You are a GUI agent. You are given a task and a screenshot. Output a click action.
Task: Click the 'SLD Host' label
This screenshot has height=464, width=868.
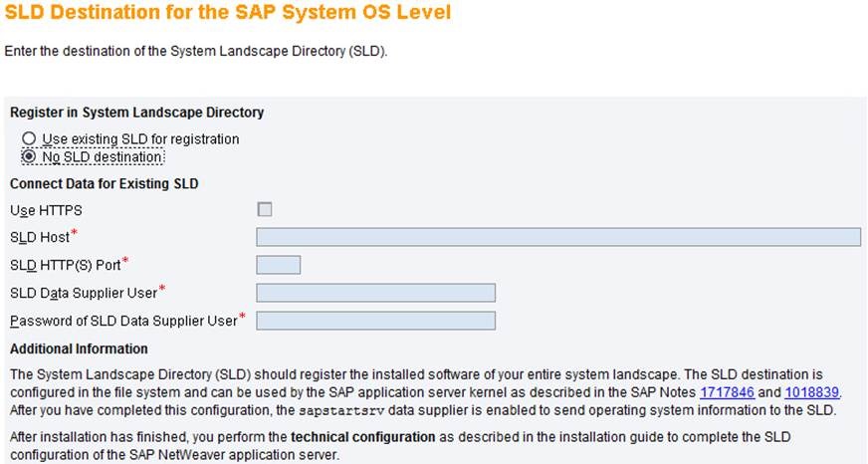click(40, 238)
